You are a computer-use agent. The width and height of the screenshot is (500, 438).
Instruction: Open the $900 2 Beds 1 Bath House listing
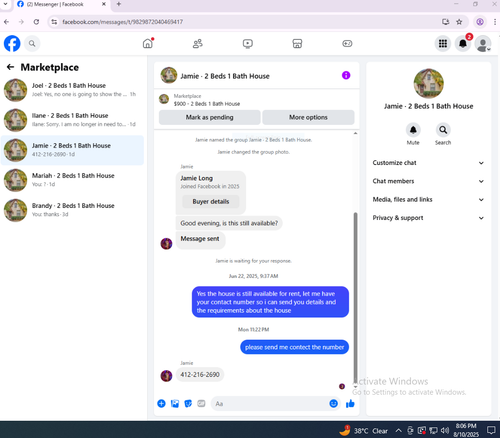[207, 104]
